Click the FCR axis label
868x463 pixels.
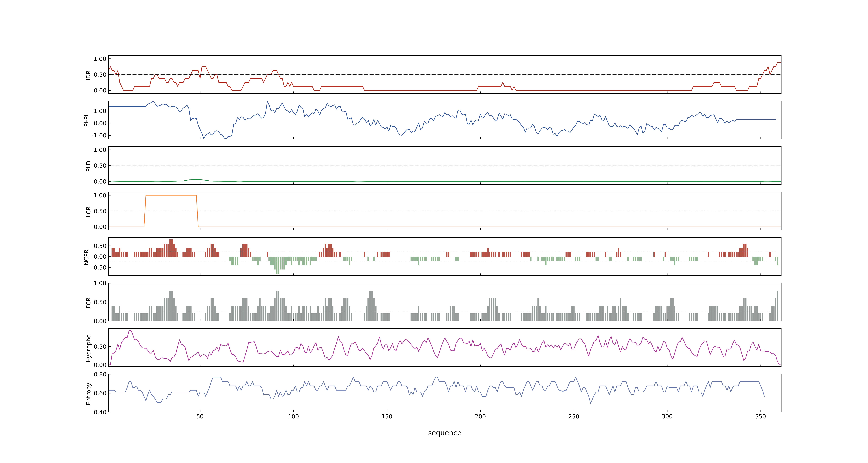[x=89, y=302]
